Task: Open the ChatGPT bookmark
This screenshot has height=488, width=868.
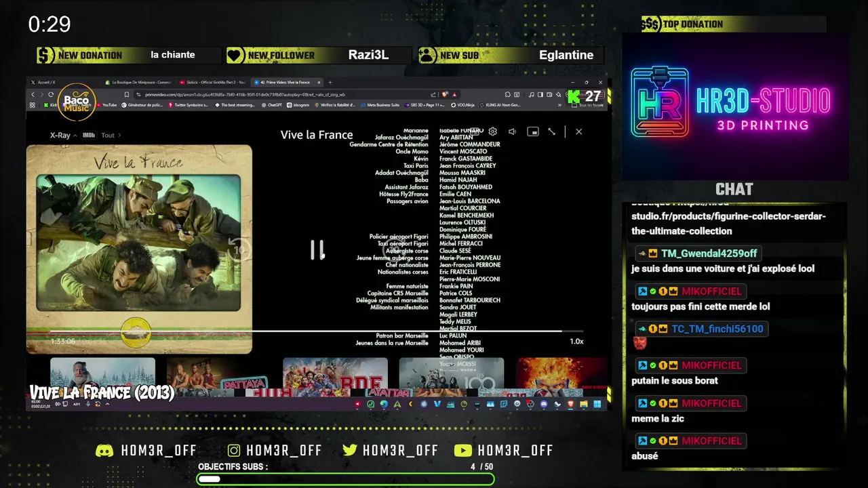Action: 271,105
